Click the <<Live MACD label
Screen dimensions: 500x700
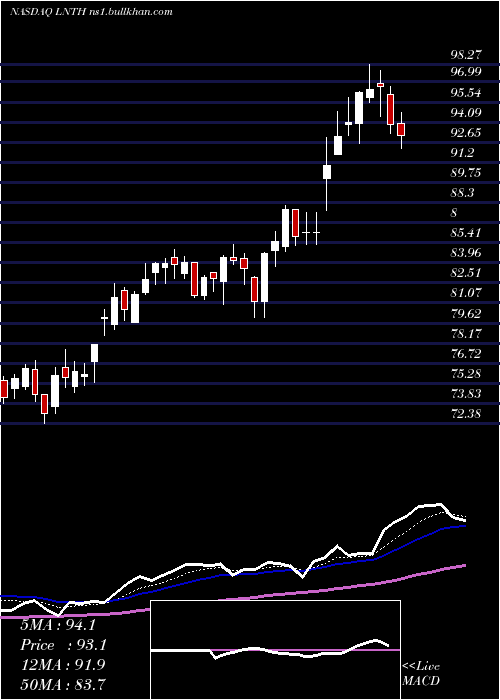(x=421, y=673)
